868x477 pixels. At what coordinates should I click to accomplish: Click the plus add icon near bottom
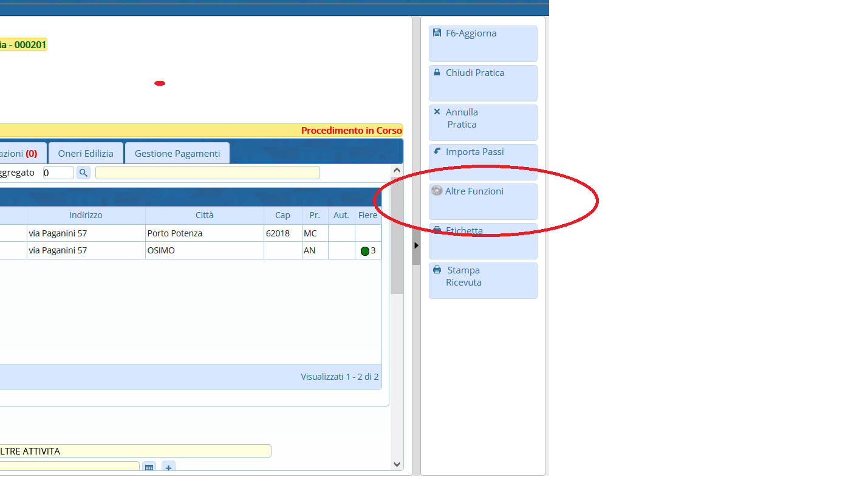coord(168,468)
